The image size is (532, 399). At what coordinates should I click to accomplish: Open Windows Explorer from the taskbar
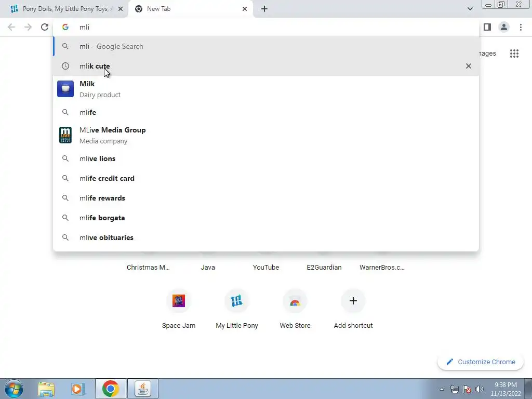pyautogui.click(x=46, y=389)
